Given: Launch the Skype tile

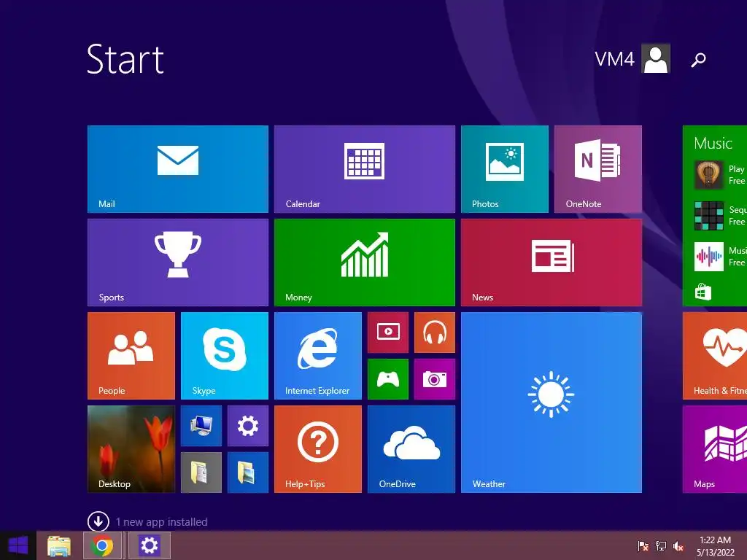Looking at the screenshot, I should point(225,356).
